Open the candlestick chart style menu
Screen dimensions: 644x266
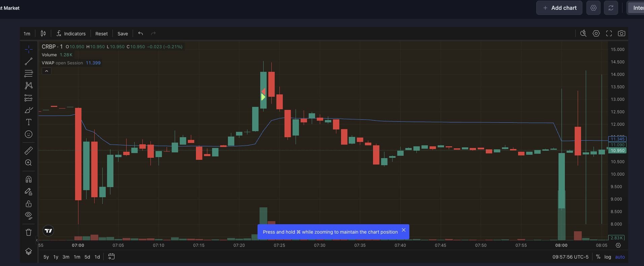tap(43, 33)
